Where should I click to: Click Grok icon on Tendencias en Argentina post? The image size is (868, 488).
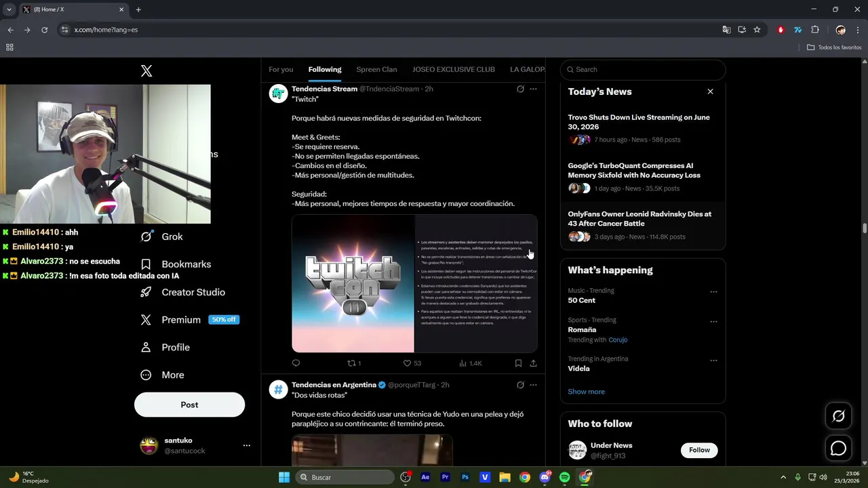pos(520,385)
